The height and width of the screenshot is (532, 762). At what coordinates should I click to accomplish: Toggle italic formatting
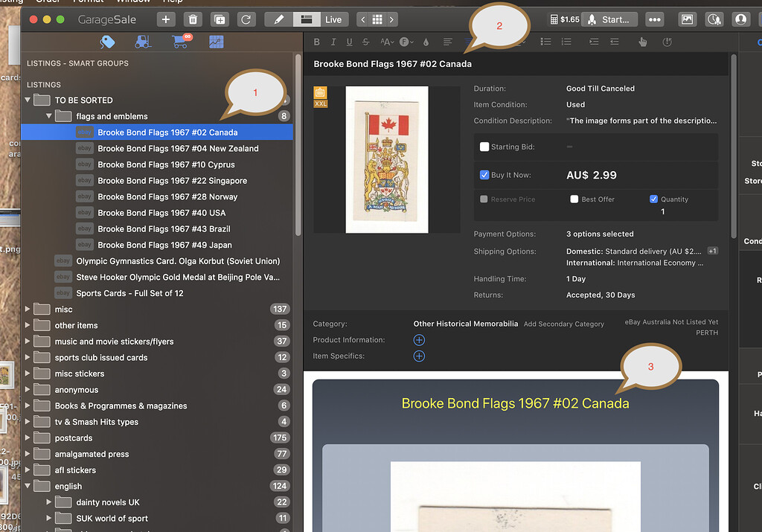[x=333, y=42]
